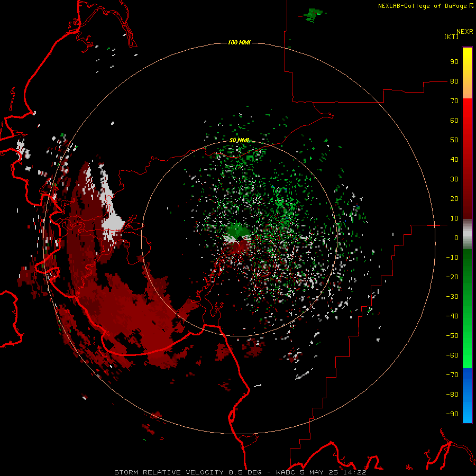This screenshot has height=476, width=476.
Task: Click the 60 value on velocity scale
Action: [x=454, y=121]
